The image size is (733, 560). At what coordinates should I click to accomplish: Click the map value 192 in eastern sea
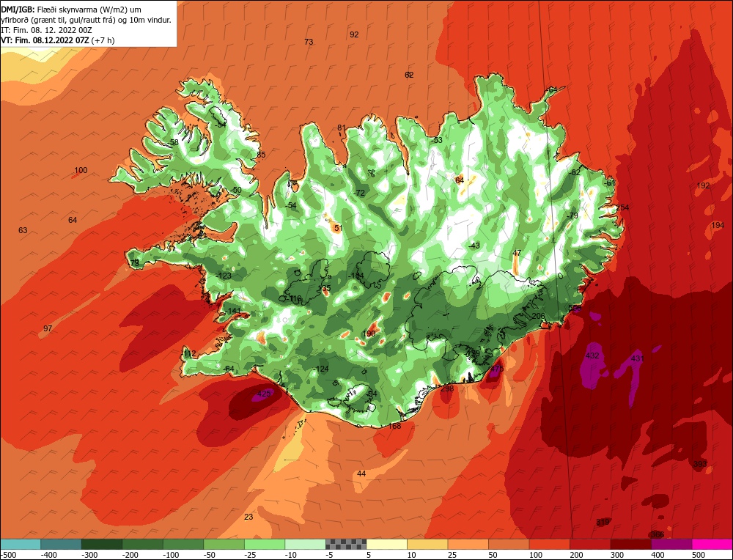click(703, 185)
